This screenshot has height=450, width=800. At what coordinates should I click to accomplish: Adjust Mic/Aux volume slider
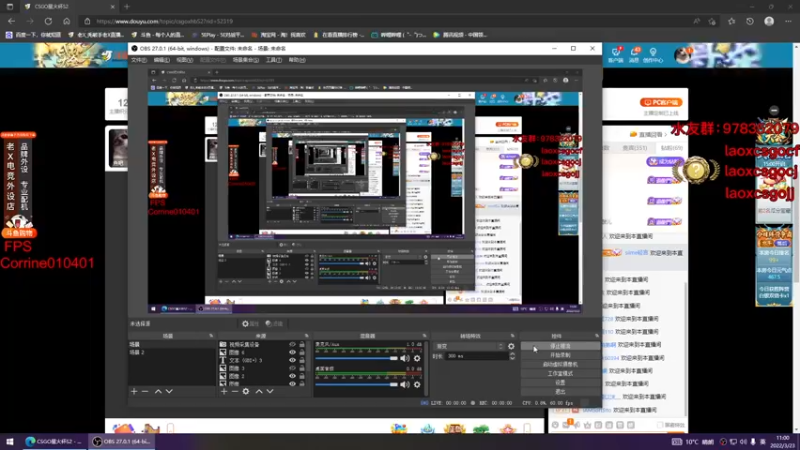(357, 358)
